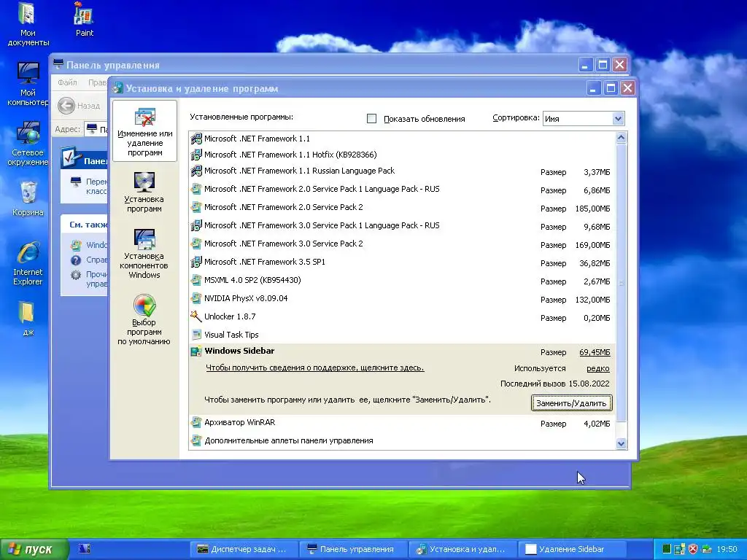Click the пуск Start button
Screen dimensions: 747x560
pos(34,549)
